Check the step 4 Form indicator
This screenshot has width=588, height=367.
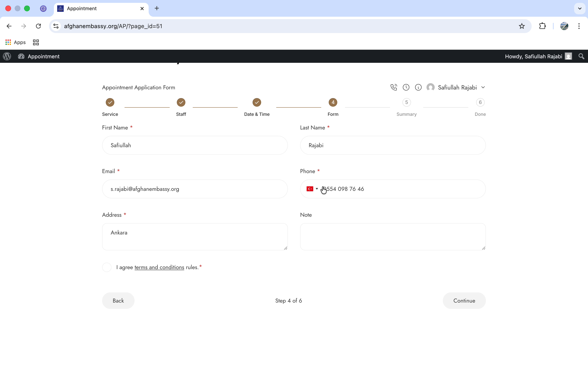333,102
